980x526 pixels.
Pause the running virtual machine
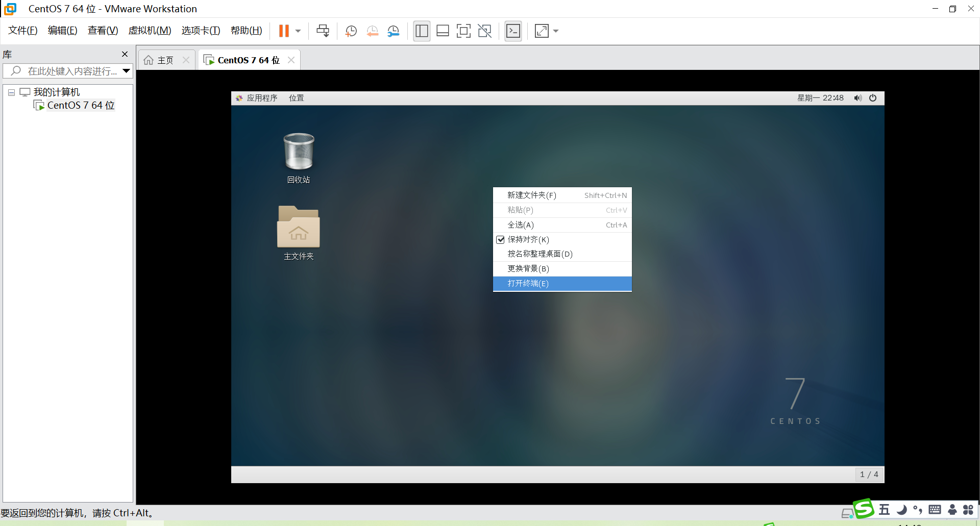click(x=284, y=31)
